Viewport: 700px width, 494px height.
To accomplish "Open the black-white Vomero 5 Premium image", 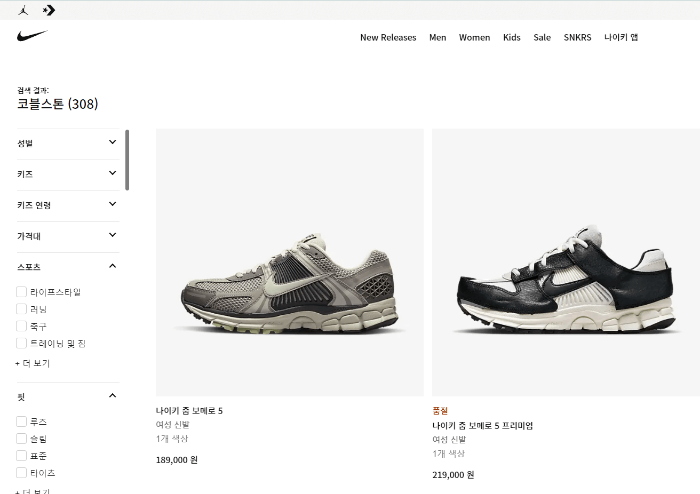I will point(566,262).
